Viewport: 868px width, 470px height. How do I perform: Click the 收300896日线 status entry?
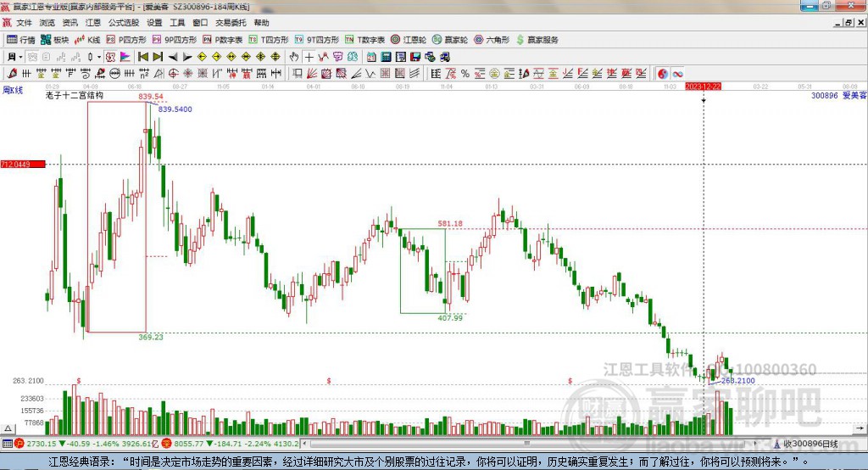pyautogui.click(x=806, y=444)
